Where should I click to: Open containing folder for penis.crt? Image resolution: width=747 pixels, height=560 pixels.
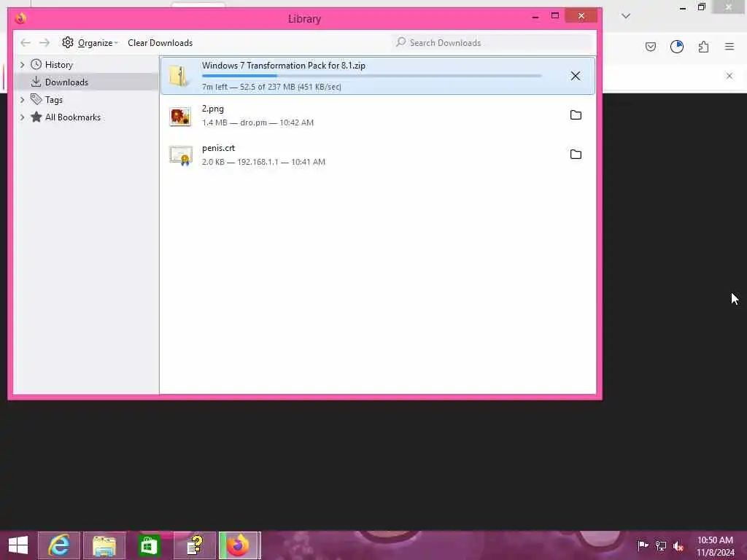(x=576, y=154)
